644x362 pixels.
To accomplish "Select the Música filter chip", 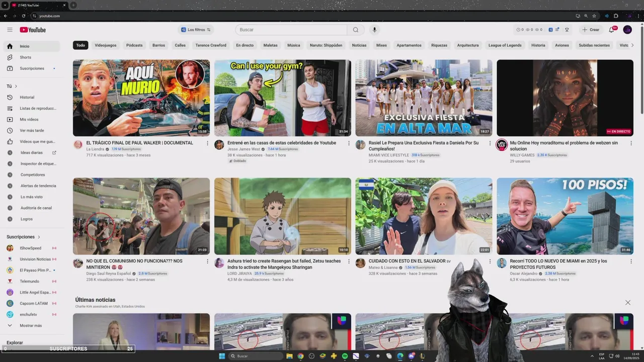I will [x=294, y=45].
